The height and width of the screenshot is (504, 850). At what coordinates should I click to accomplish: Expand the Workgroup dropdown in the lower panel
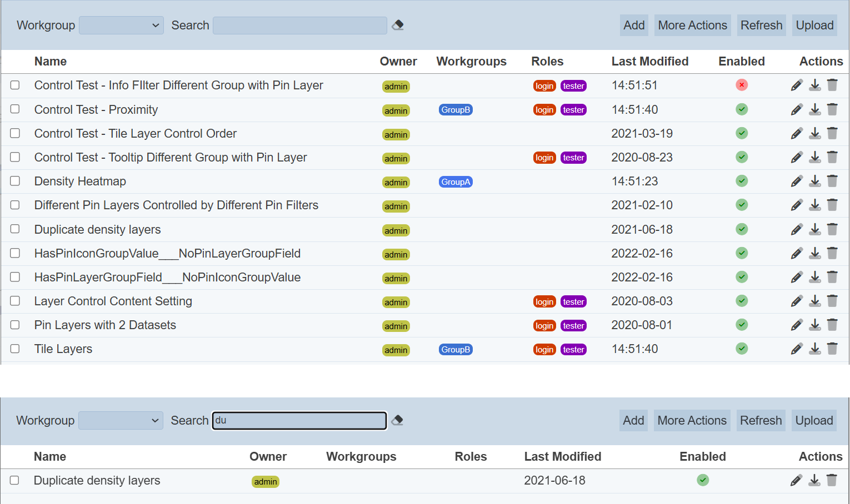(x=121, y=421)
